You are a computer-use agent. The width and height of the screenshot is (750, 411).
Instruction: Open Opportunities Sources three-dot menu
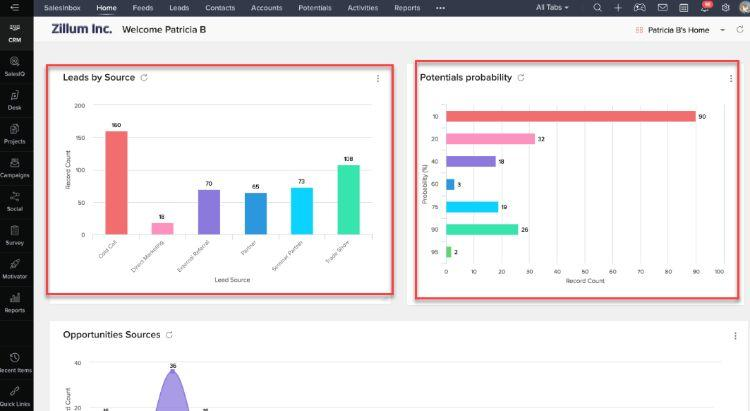coord(735,336)
